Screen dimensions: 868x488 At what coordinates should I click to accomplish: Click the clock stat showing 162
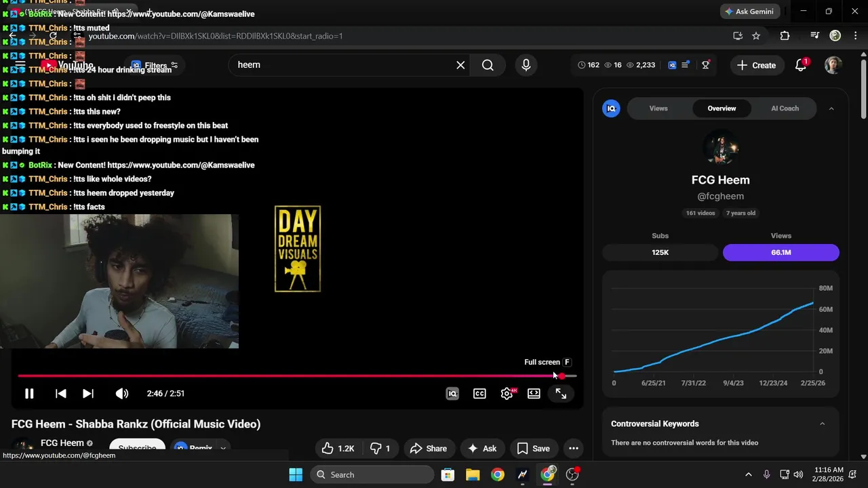pyautogui.click(x=589, y=65)
